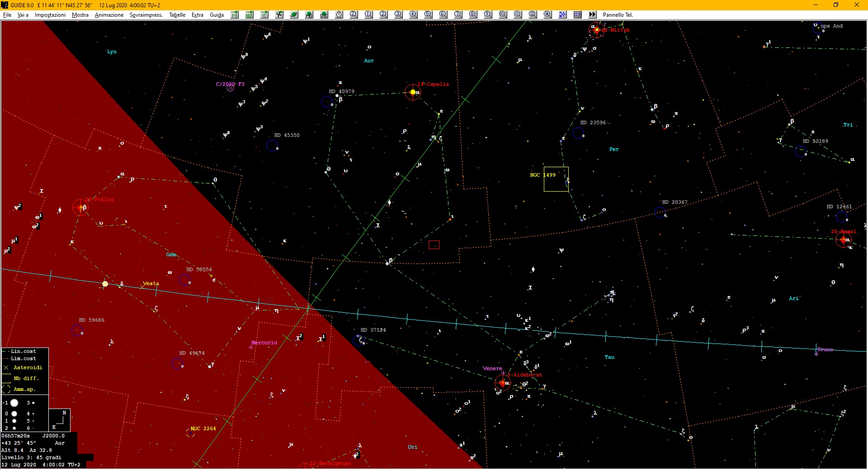
Task: Click the NGC 1499 nebula box
Action: click(x=556, y=179)
